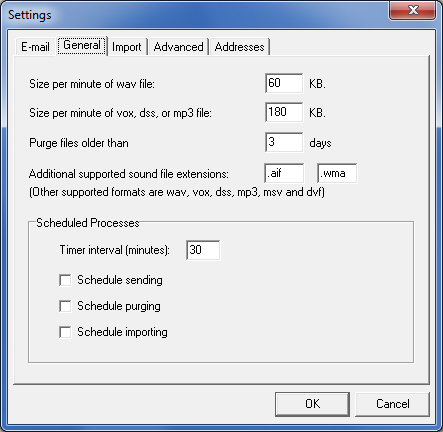Close the Settings dialog window
The height and width of the screenshot is (432, 443).
click(413, 10)
